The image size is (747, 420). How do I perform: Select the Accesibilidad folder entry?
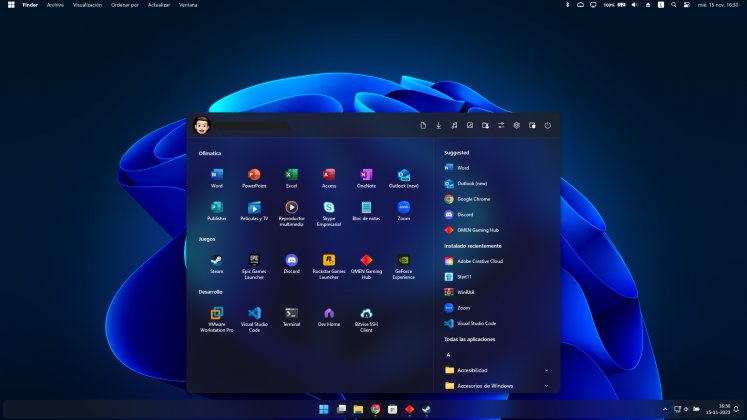(495, 370)
